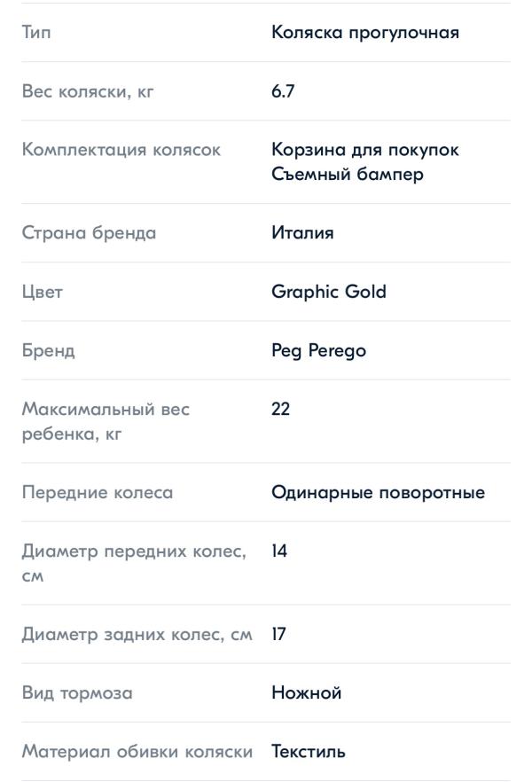Viewport: 532px width, 782px height.
Task: Select the brand country 'Италия'
Action: pyautogui.click(x=302, y=233)
